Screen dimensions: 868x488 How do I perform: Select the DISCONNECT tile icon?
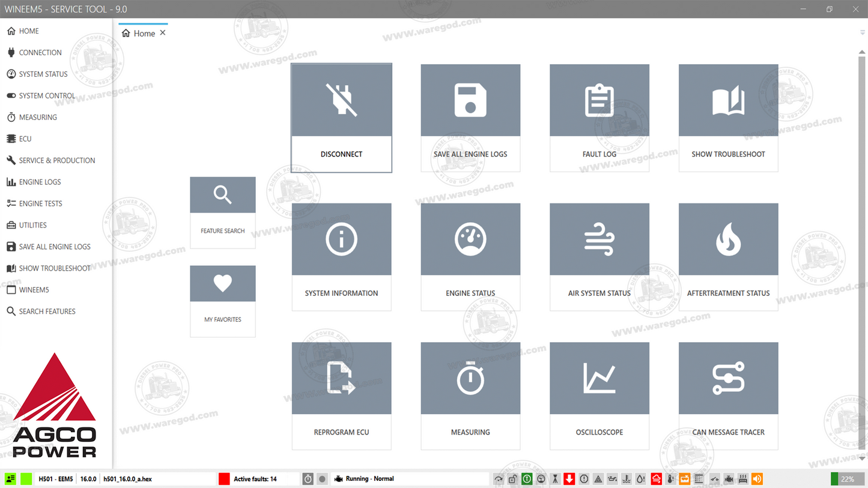(x=341, y=100)
